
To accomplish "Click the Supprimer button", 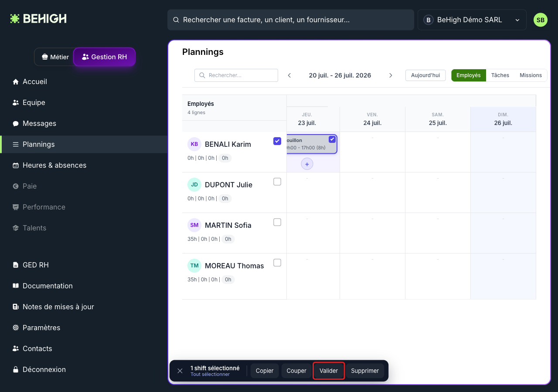I will click(365, 371).
